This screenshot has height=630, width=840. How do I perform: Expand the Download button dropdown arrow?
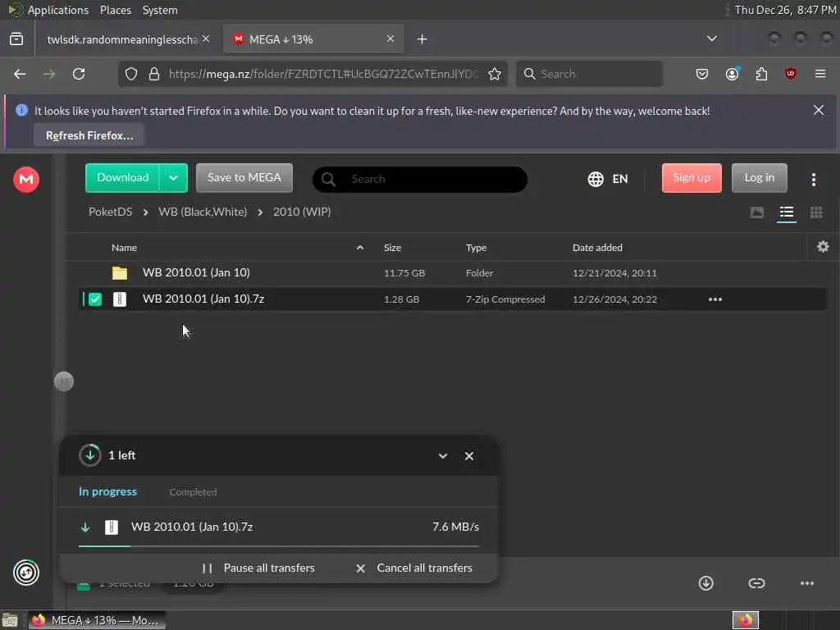tap(173, 178)
